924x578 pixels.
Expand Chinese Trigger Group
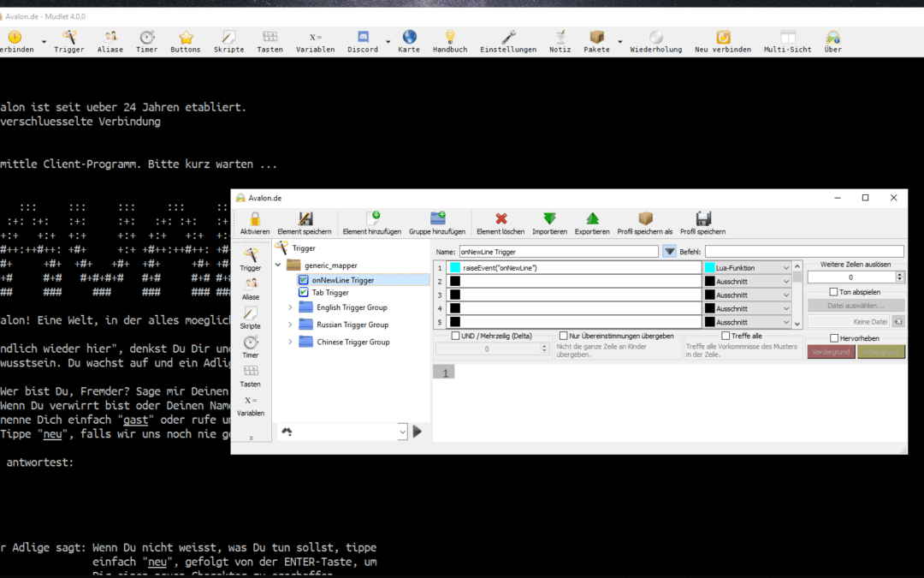(x=290, y=342)
